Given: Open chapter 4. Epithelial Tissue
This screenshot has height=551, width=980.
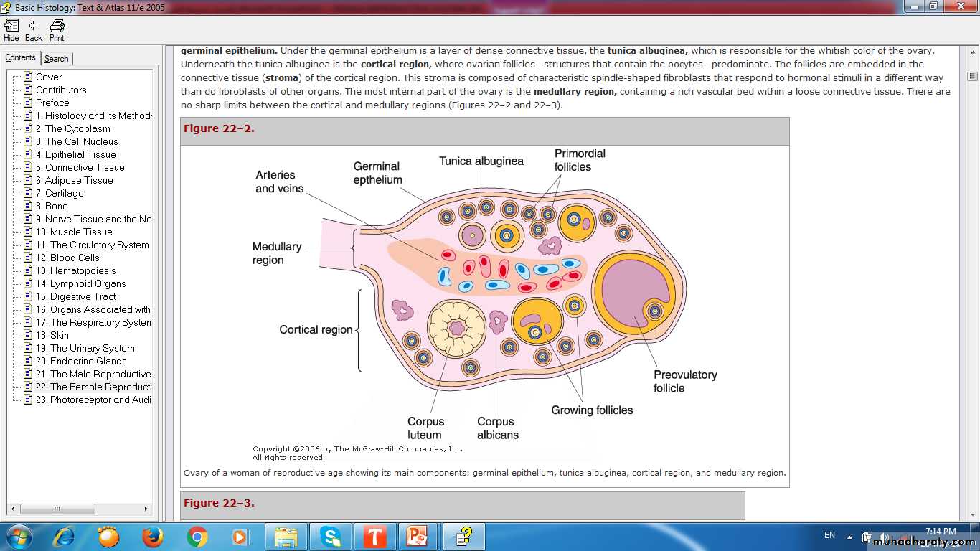Looking at the screenshot, I should pyautogui.click(x=75, y=154).
